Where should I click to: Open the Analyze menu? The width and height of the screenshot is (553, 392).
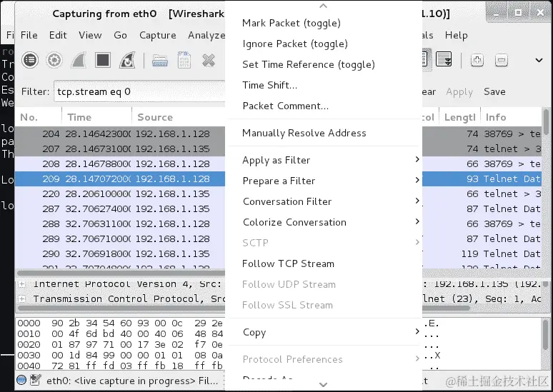(206, 35)
